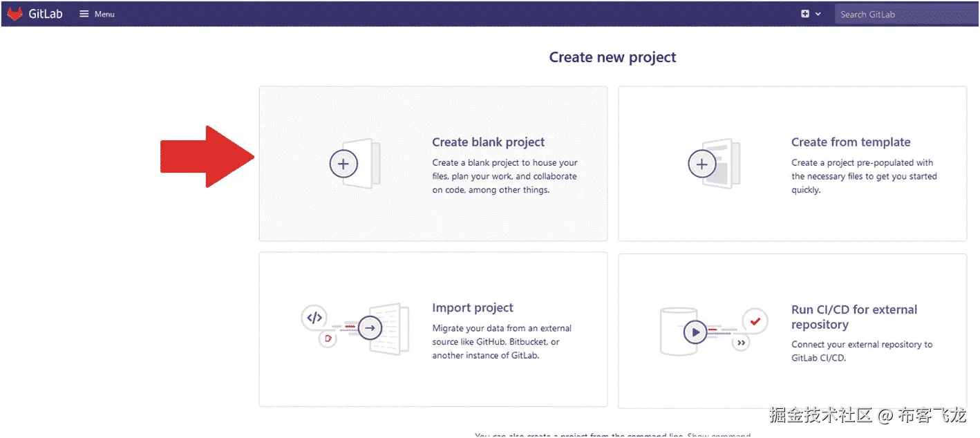The height and width of the screenshot is (438, 980).
Task: Click the red checkmark icon on CI/CD card
Action: click(755, 321)
